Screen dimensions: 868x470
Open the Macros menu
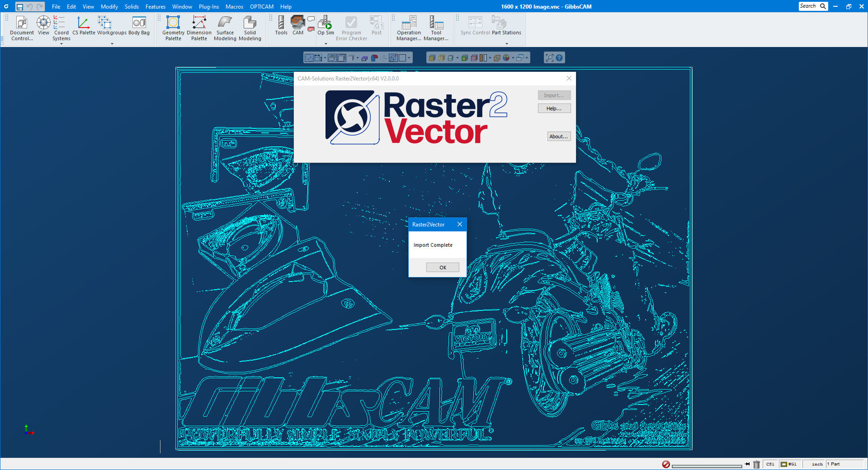pyautogui.click(x=234, y=7)
